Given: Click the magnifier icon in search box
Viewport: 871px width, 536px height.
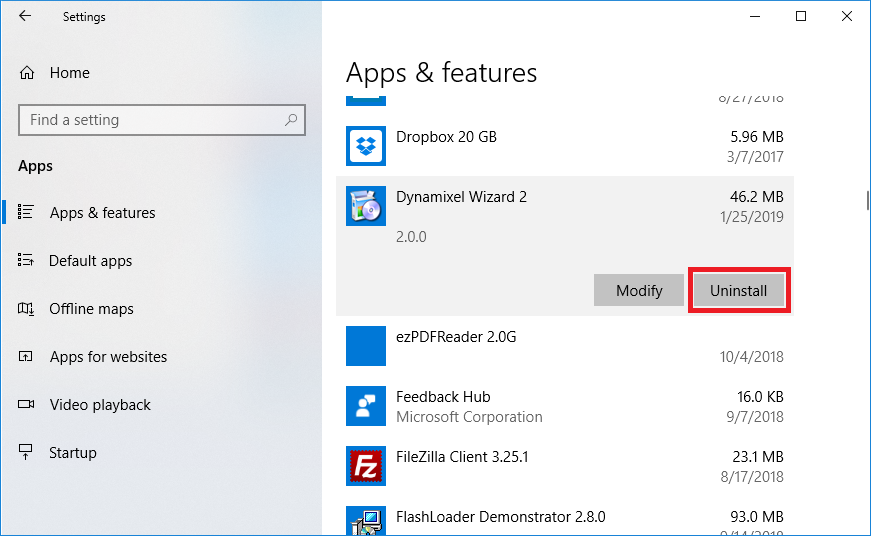Looking at the screenshot, I should click(x=291, y=119).
